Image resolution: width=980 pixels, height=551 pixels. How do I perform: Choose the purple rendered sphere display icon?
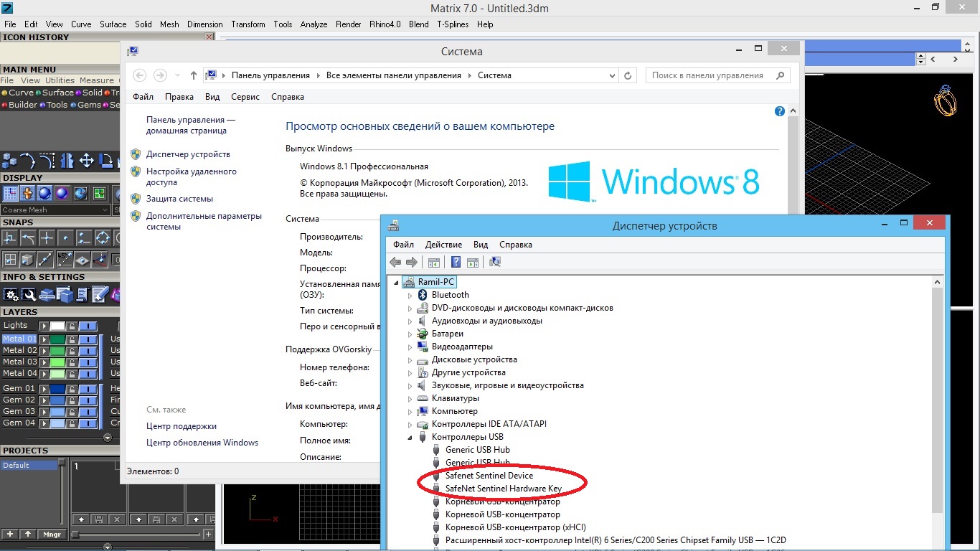(62, 193)
